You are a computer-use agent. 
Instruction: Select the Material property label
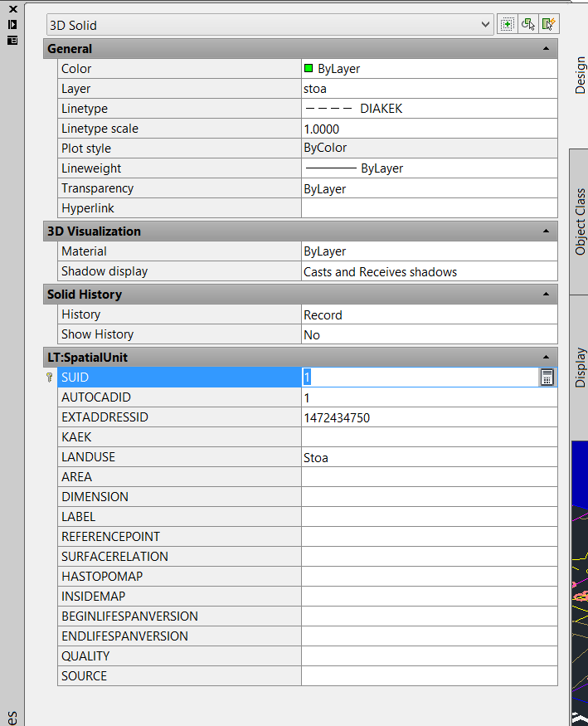point(85,251)
